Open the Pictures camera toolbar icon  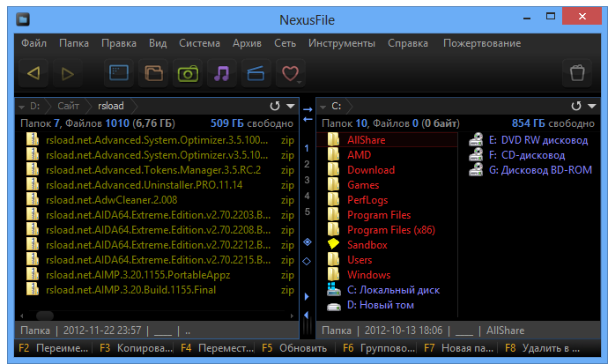[188, 73]
